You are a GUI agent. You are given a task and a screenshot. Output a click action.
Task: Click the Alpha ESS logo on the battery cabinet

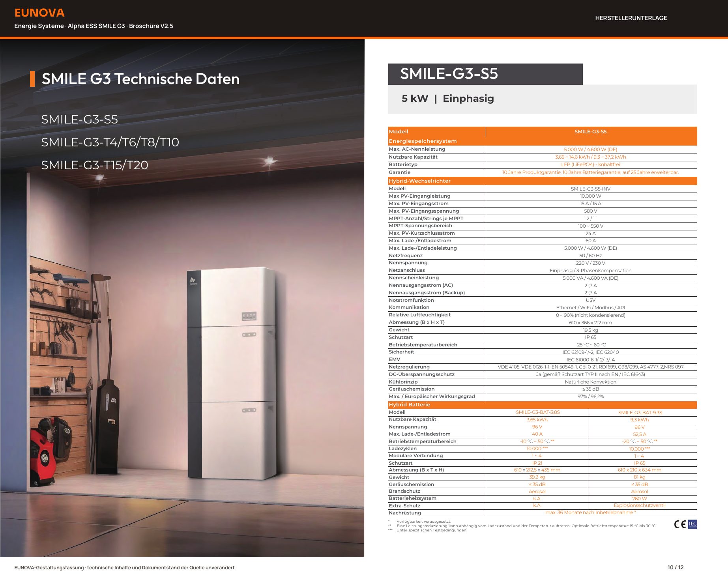pos(193,281)
